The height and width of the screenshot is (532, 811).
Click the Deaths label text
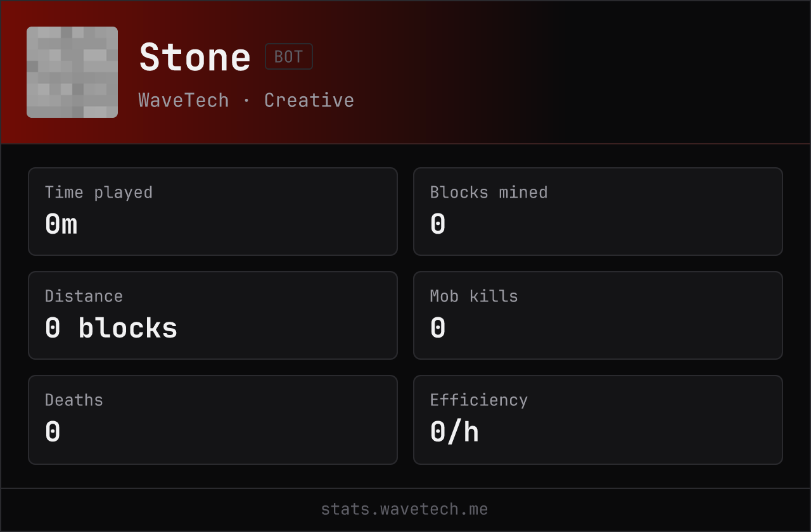click(x=74, y=400)
